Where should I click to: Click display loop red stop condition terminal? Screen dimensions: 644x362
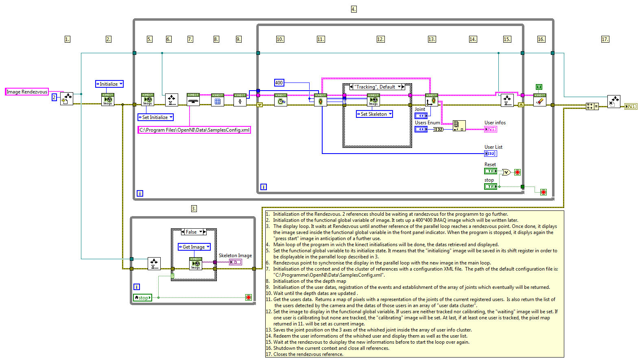pos(249,297)
